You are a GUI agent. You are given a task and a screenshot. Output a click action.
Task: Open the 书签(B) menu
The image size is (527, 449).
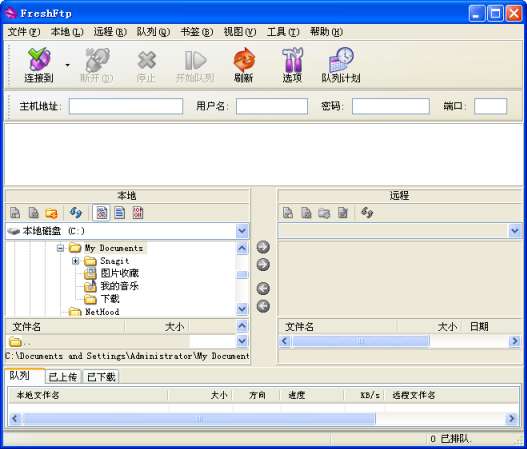pos(197,32)
